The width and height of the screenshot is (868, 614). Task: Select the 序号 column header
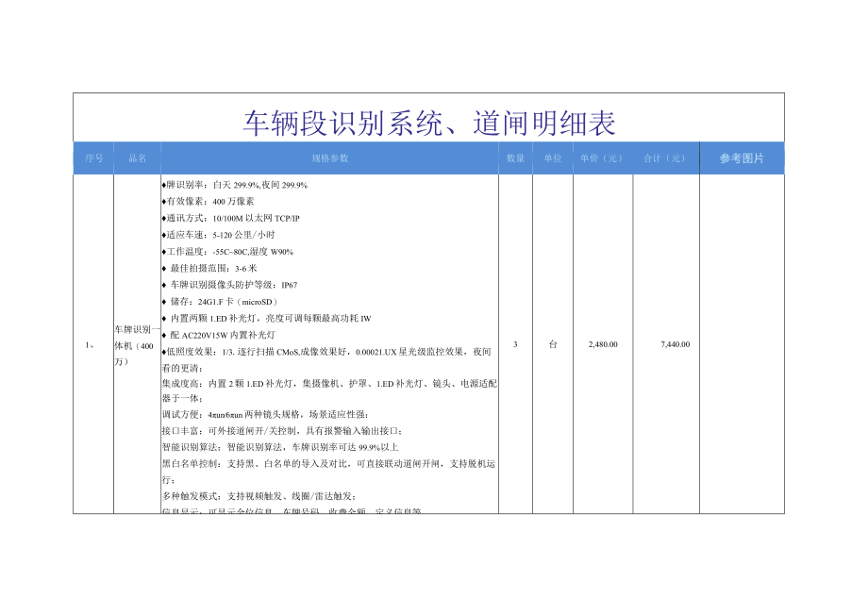point(93,158)
